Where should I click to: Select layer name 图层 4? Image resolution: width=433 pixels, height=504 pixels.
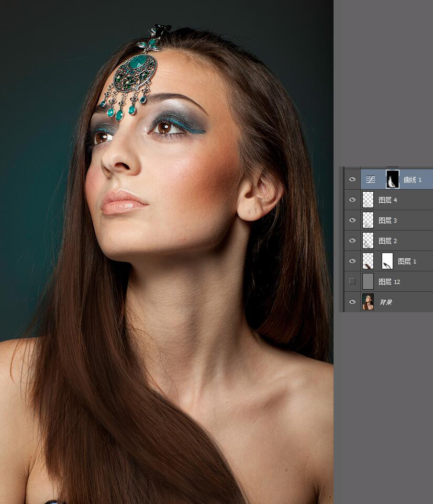387,200
